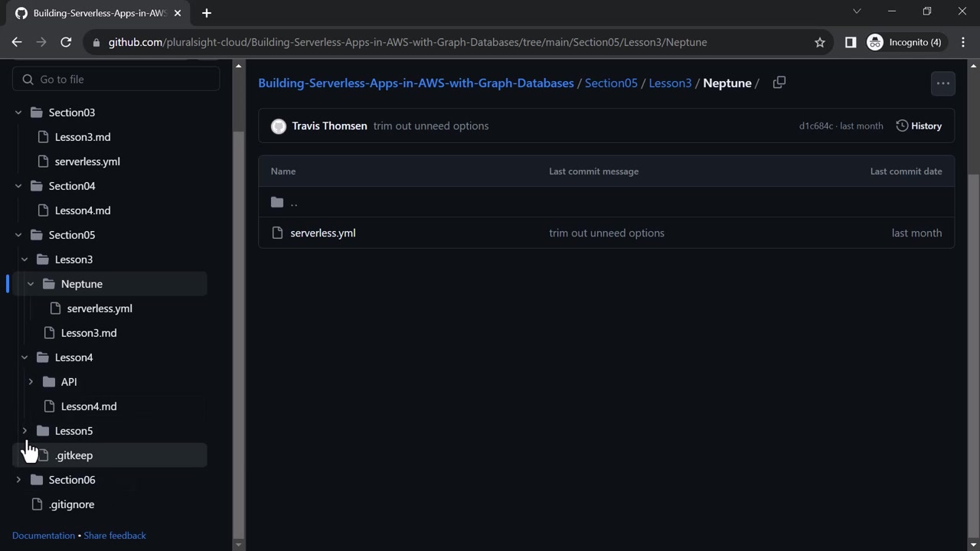Screen dimensions: 980x551
Task: Click the Section04 folder icon in the tree
Action: pyautogui.click(x=37, y=186)
